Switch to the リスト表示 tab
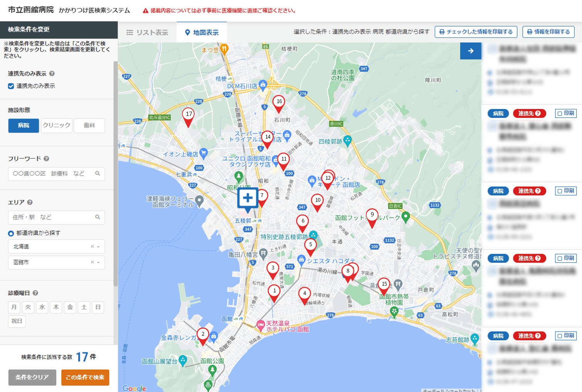582x392 pixels. [x=147, y=33]
